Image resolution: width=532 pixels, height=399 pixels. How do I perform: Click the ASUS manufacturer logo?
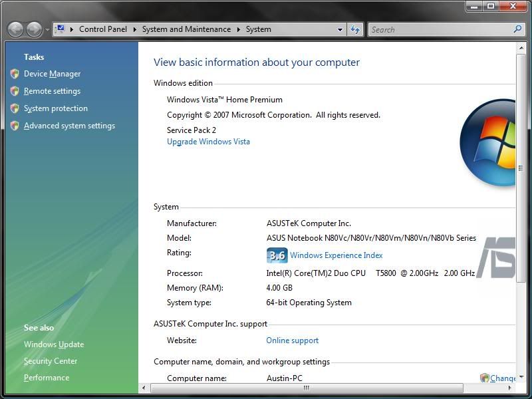pyautogui.click(x=496, y=258)
